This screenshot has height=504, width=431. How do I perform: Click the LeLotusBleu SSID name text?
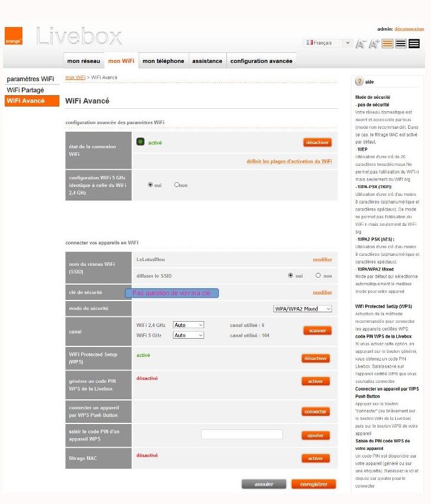[x=151, y=259]
